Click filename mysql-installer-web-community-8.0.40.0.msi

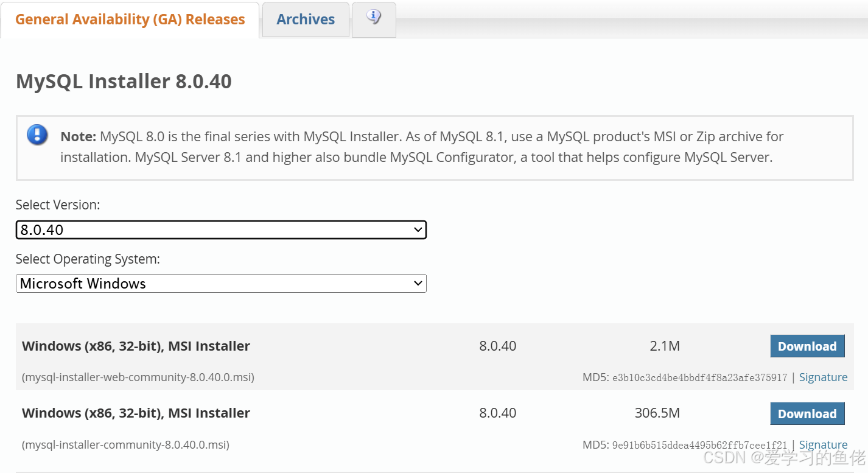coord(138,377)
